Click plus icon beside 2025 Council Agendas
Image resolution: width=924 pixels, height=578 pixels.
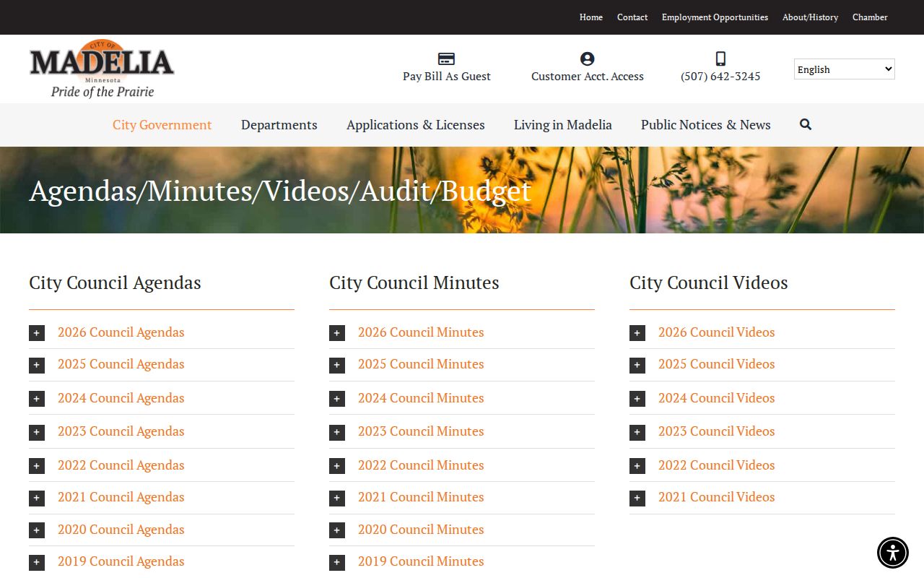[37, 365]
